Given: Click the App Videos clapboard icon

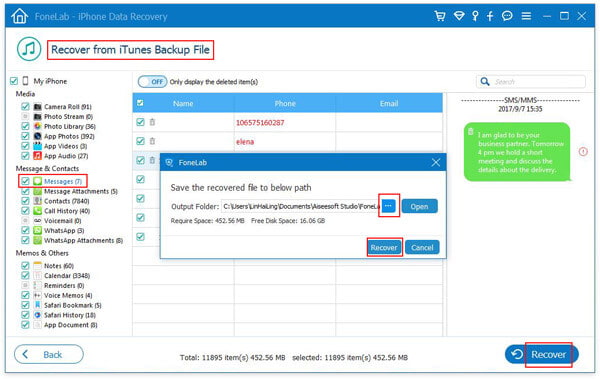Looking at the screenshot, I should click(38, 146).
